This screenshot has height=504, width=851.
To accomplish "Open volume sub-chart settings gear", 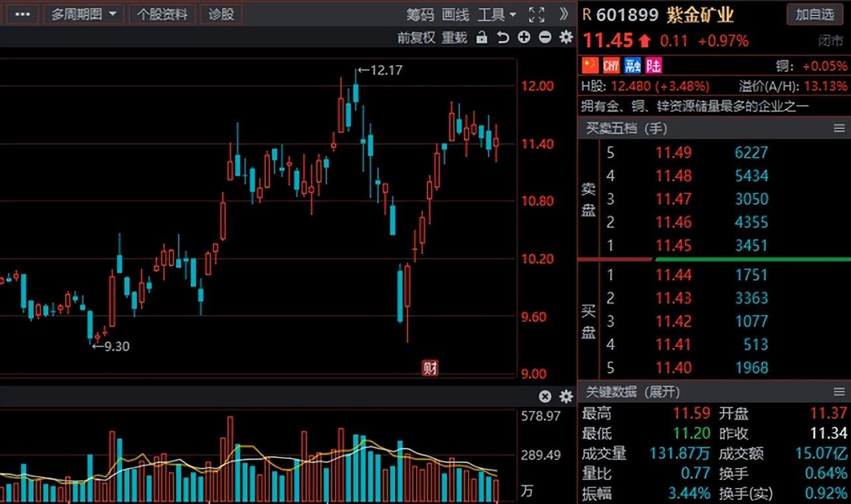I will pyautogui.click(x=566, y=396).
